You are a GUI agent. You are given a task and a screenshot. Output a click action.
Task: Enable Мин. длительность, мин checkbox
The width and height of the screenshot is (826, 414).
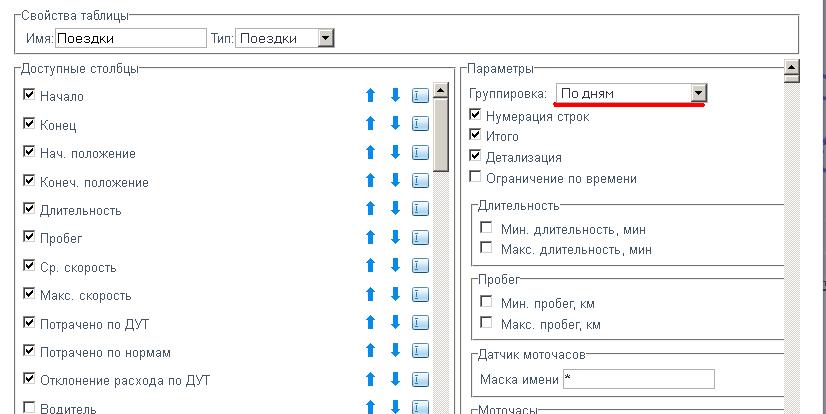[x=486, y=228]
